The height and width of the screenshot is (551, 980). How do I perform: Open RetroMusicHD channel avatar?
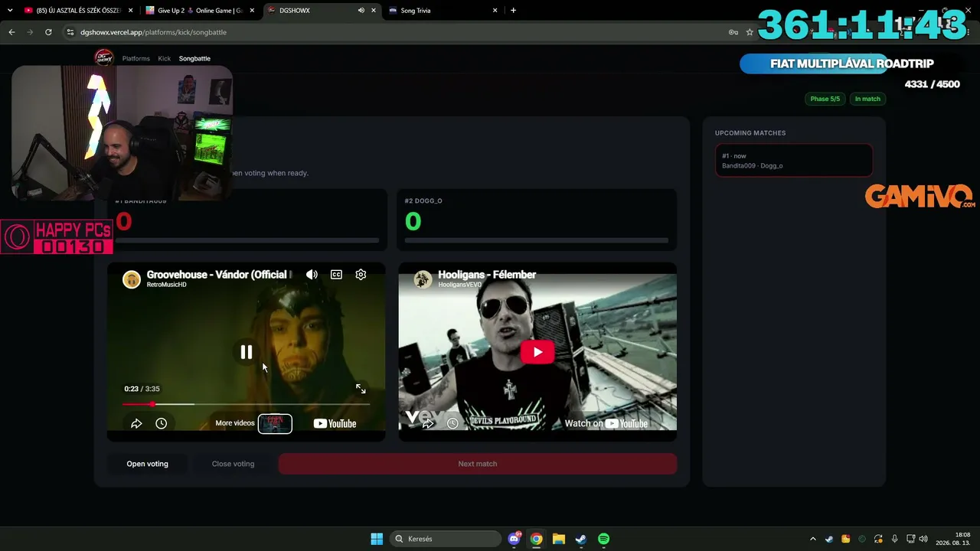click(x=132, y=279)
